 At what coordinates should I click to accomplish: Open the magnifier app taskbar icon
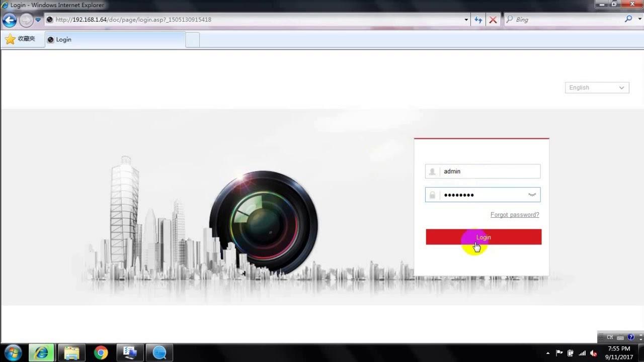pyautogui.click(x=159, y=353)
